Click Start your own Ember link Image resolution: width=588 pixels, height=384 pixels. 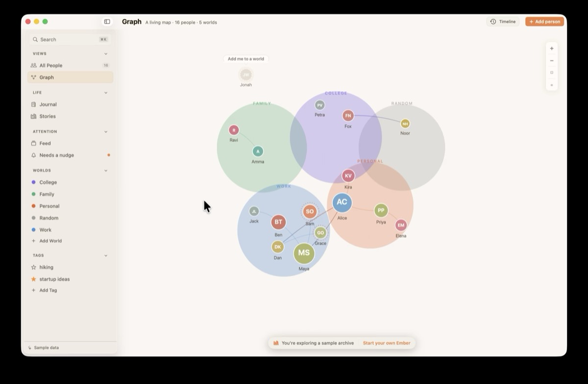click(387, 343)
